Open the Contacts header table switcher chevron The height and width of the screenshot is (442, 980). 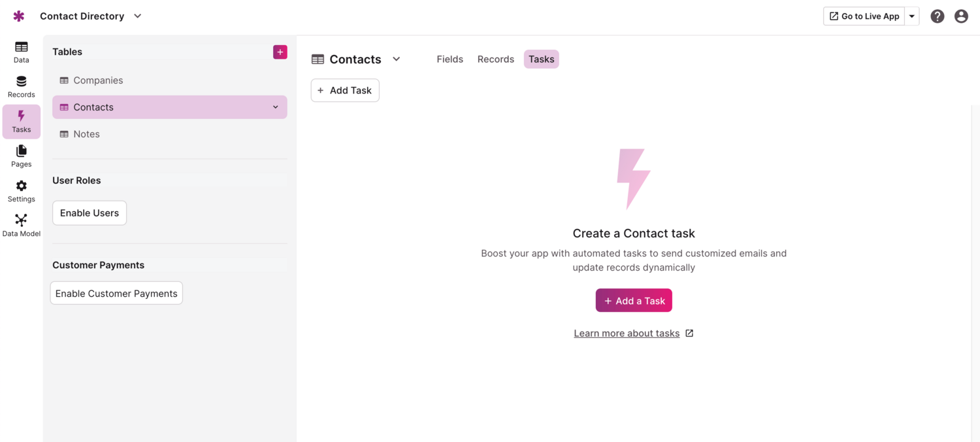click(397, 59)
